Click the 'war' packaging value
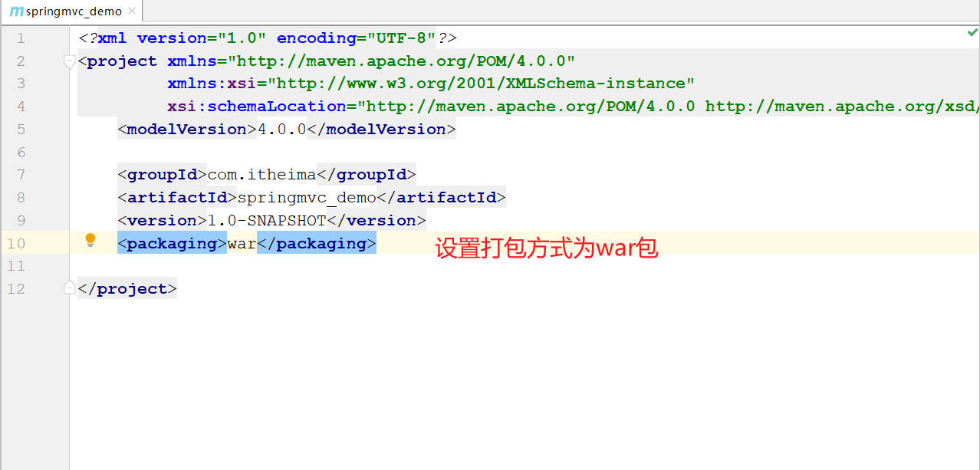The width and height of the screenshot is (980, 470). pos(242,243)
